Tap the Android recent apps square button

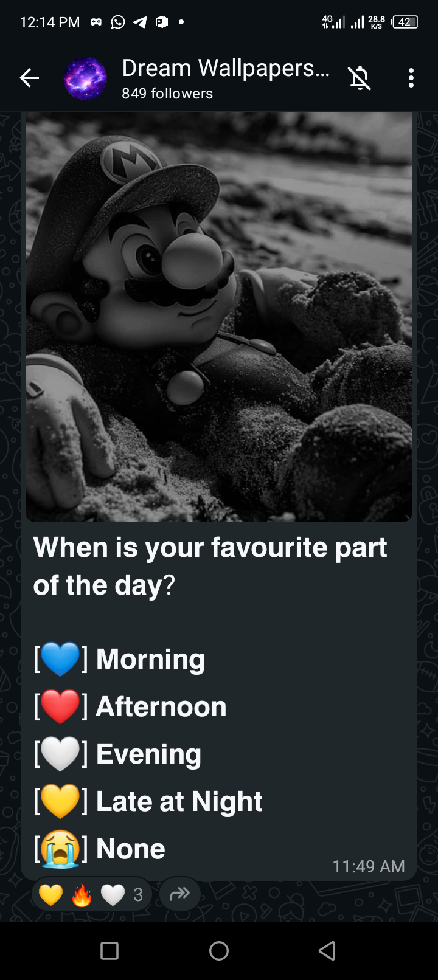point(109,950)
